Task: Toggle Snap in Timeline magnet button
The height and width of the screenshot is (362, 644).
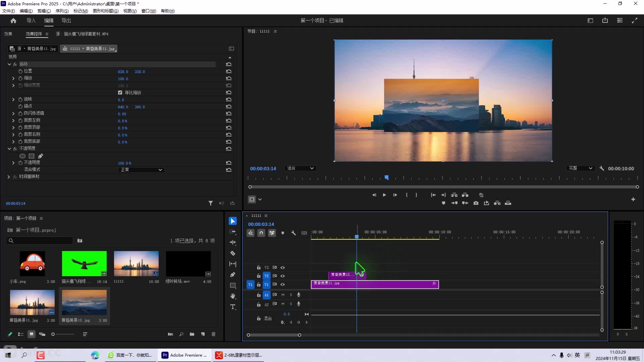Action: pyautogui.click(x=261, y=233)
